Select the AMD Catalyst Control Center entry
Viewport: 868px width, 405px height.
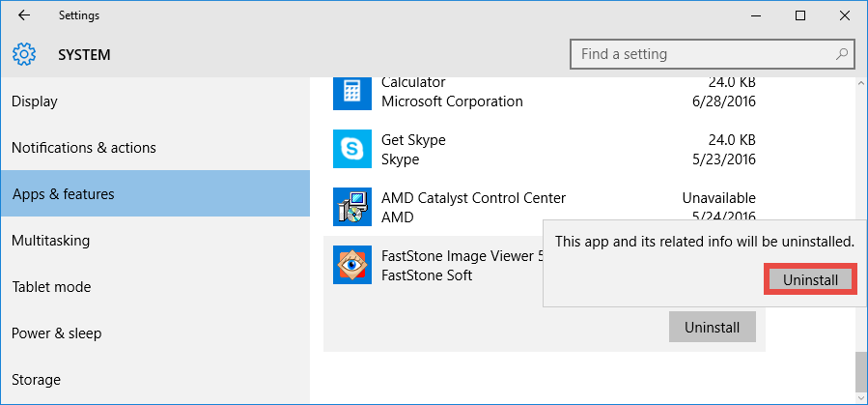click(x=545, y=207)
